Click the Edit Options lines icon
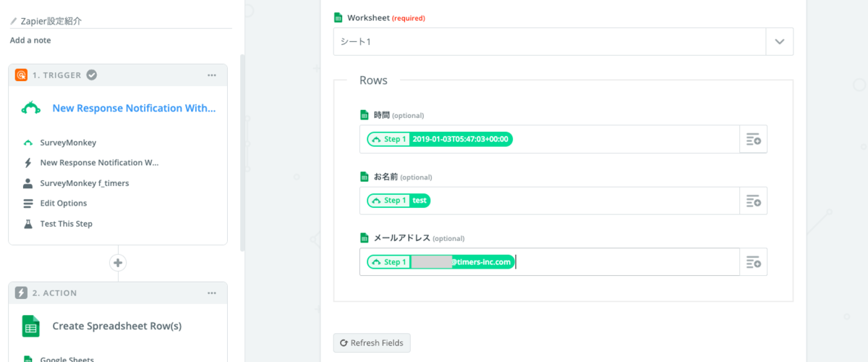The width and height of the screenshot is (868, 362). 28,203
